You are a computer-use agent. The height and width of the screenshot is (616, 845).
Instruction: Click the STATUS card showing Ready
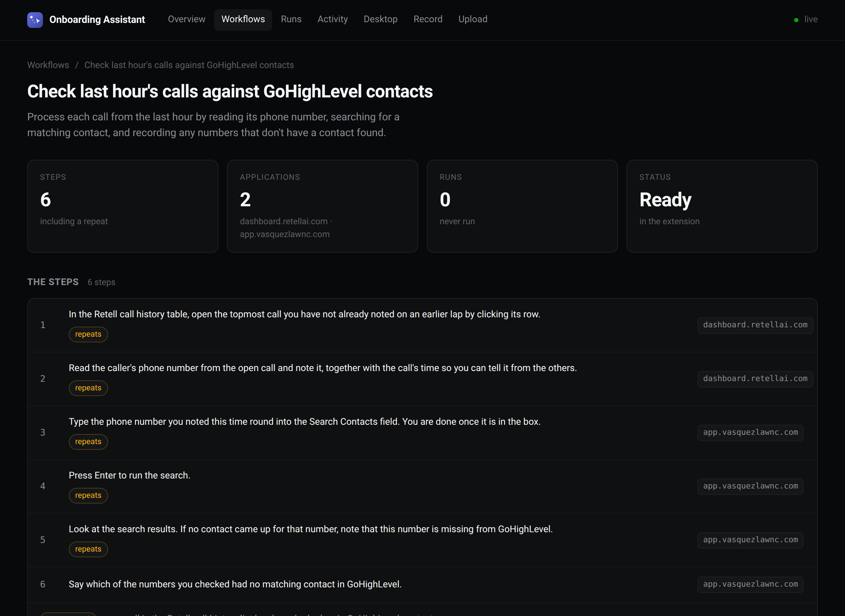click(x=721, y=206)
